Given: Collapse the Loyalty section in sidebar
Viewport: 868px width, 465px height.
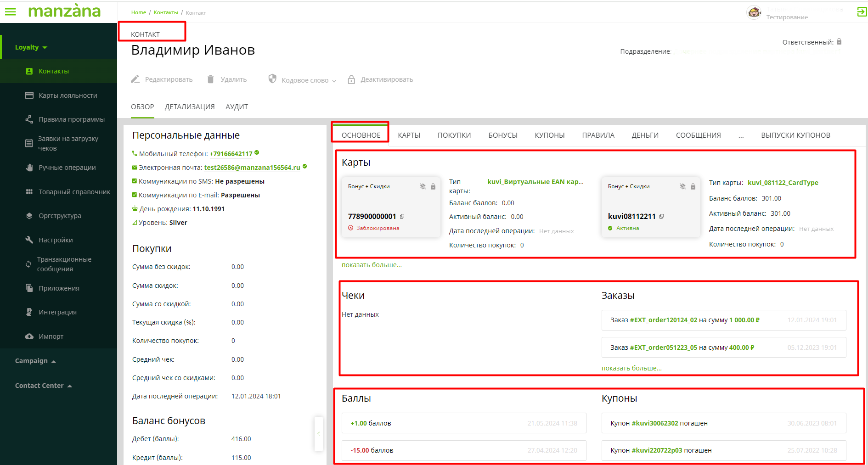Looking at the screenshot, I should 45,47.
